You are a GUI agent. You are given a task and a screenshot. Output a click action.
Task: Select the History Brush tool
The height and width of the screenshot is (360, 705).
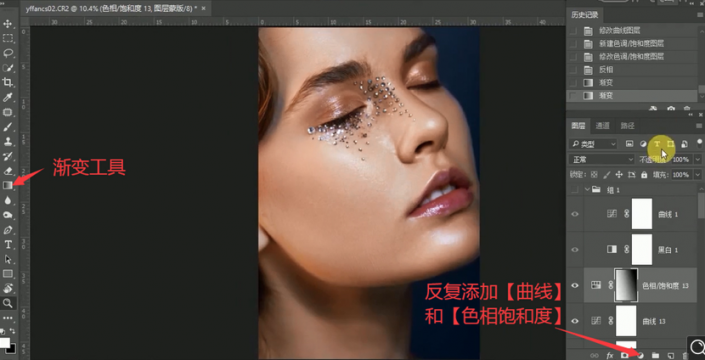point(8,156)
